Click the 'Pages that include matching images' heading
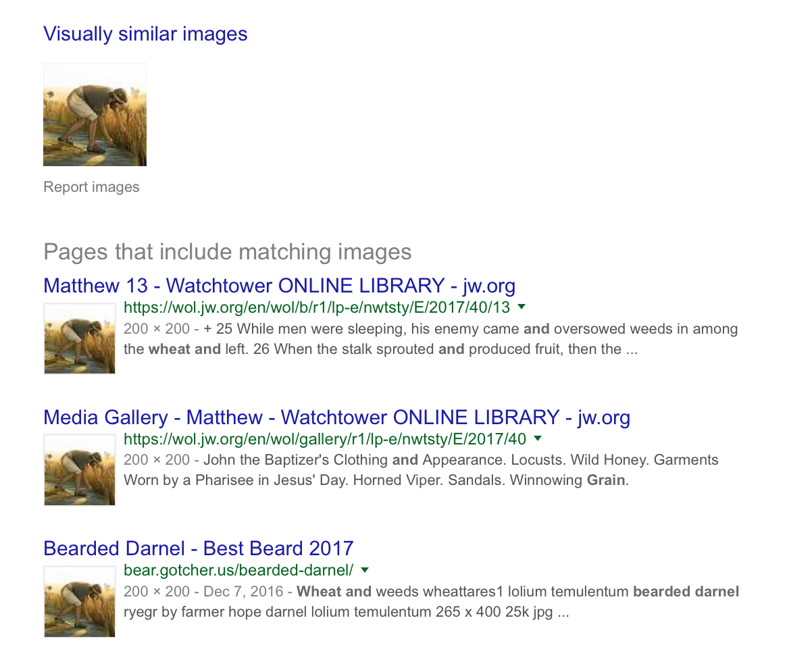This screenshot has height=666, width=812. click(x=228, y=252)
